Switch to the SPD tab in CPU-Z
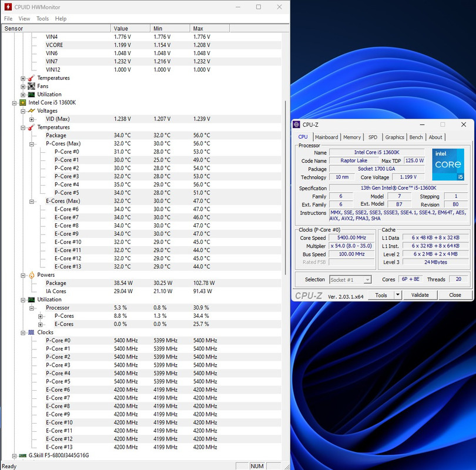This screenshot has height=470, width=476. [373, 137]
